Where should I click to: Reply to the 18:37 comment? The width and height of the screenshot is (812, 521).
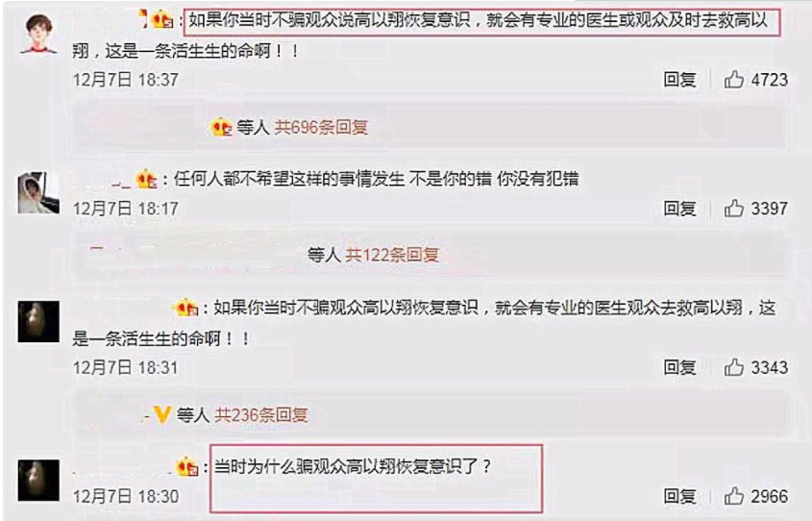coord(680,80)
